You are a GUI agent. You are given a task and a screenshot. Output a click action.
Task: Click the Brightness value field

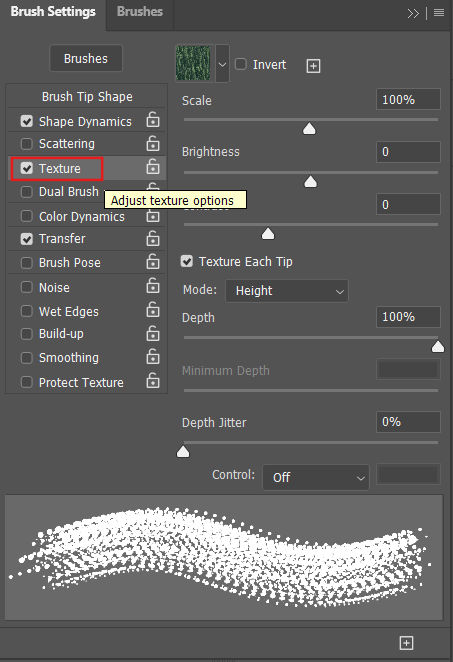(408, 152)
